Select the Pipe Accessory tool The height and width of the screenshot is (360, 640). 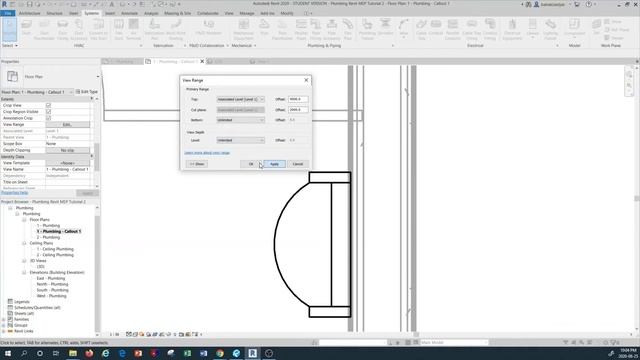tap(331, 29)
